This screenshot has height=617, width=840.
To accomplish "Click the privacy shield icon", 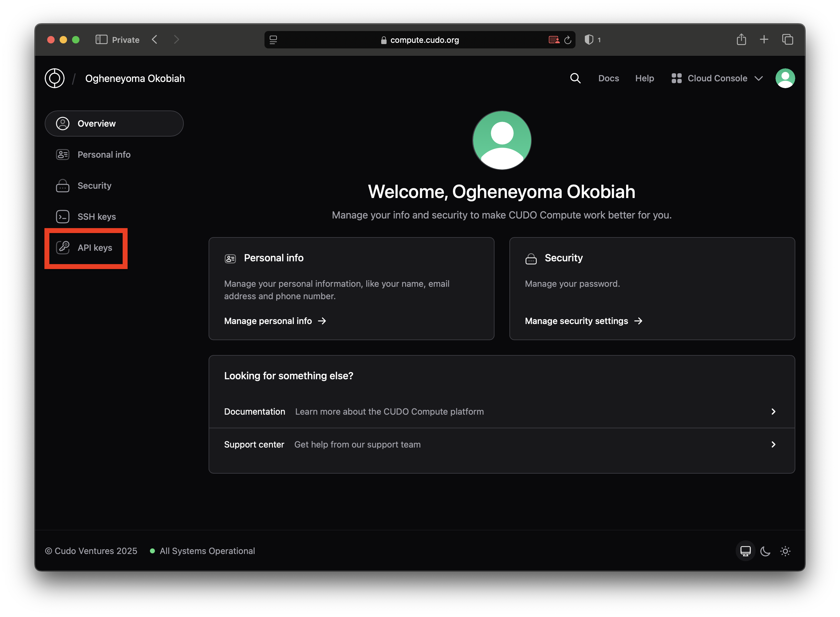I will point(589,40).
